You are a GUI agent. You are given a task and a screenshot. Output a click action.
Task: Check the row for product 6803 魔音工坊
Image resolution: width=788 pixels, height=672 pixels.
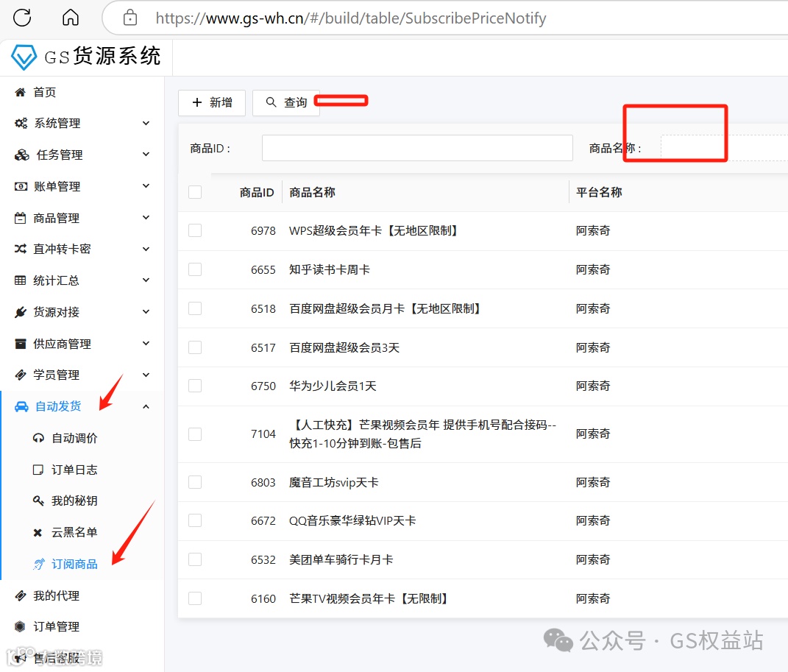coord(195,483)
